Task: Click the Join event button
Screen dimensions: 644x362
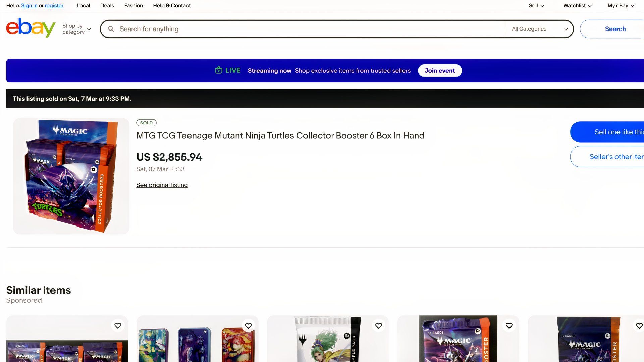Action: tap(440, 71)
